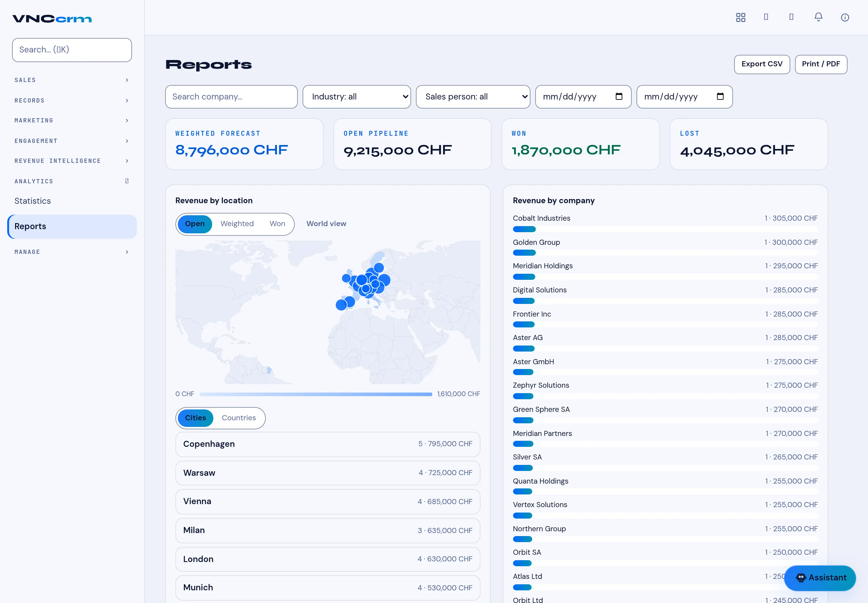Expand the Engagement sidebar section
The height and width of the screenshot is (603, 868).
(72, 141)
